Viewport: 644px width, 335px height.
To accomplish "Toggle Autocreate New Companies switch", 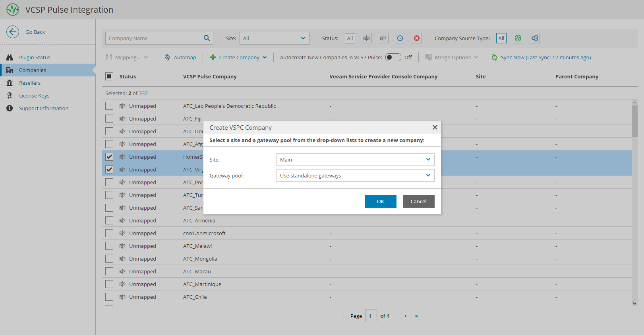I will pos(393,57).
